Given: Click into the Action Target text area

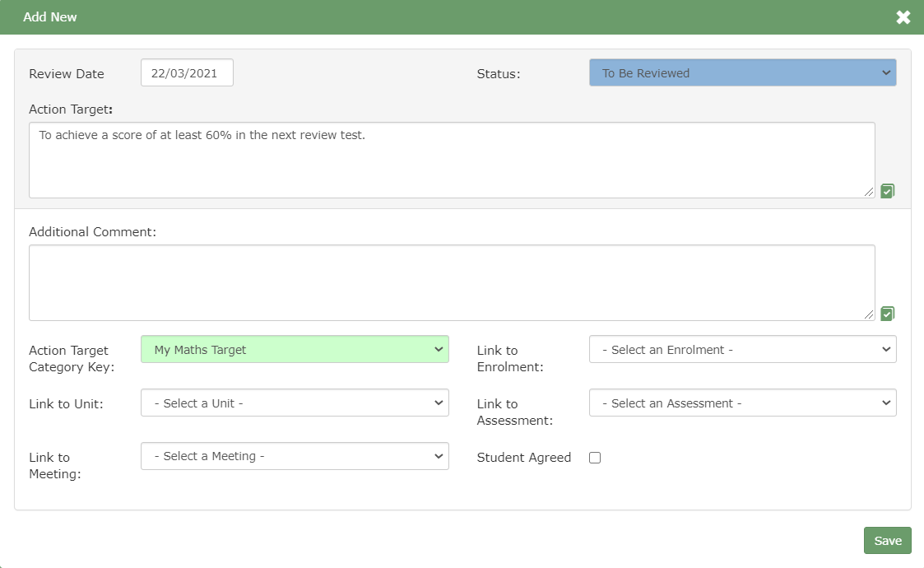Looking at the screenshot, I should tap(452, 160).
